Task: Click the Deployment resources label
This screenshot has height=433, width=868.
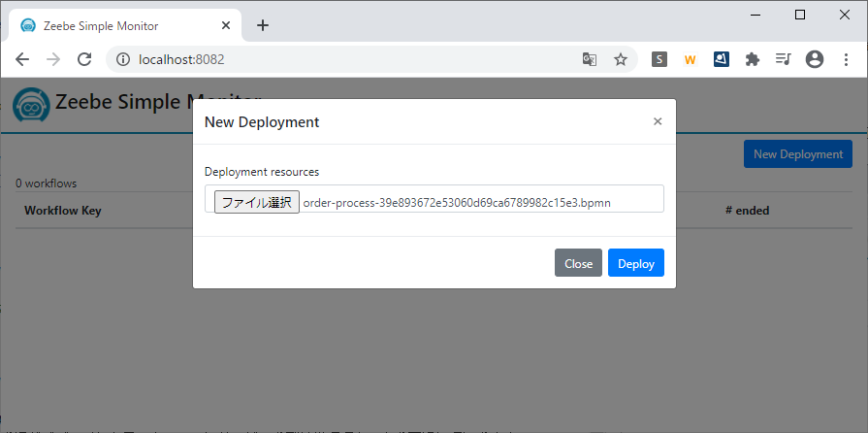Action: coord(262,172)
